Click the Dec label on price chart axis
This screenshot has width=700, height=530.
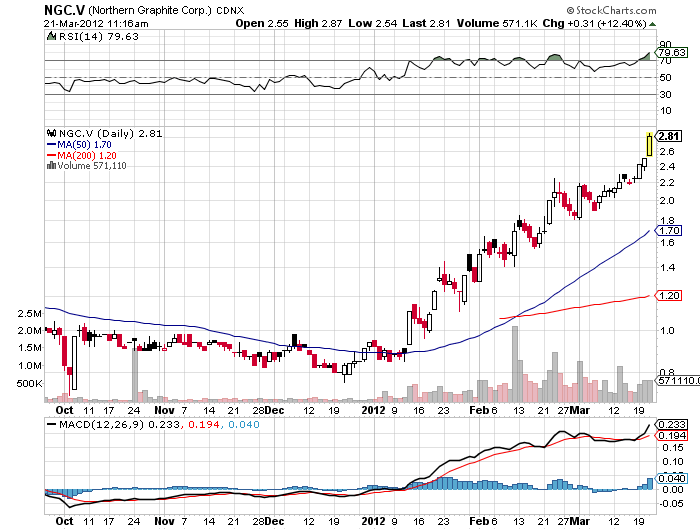click(x=274, y=410)
